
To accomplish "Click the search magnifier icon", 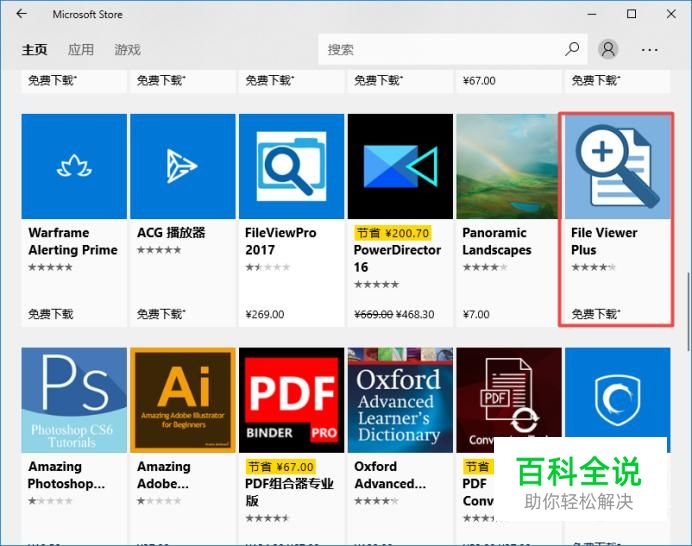I will point(572,49).
